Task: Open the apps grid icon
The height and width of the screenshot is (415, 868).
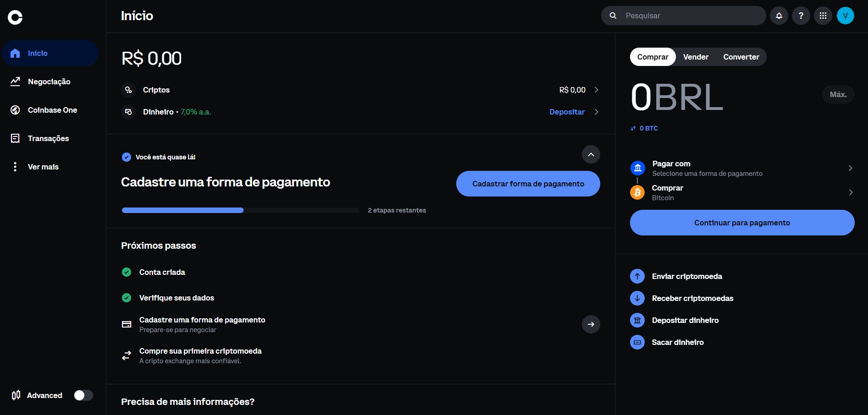Action: [x=823, y=15]
